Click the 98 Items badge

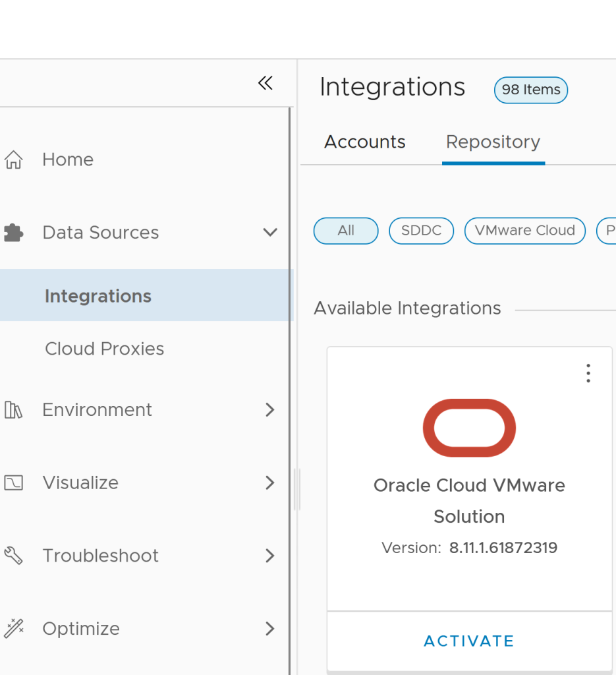point(531,90)
